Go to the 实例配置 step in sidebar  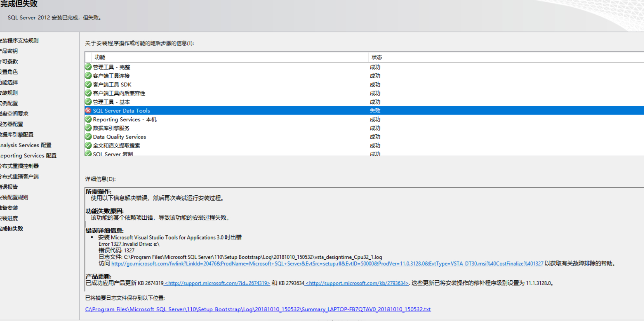(x=9, y=103)
